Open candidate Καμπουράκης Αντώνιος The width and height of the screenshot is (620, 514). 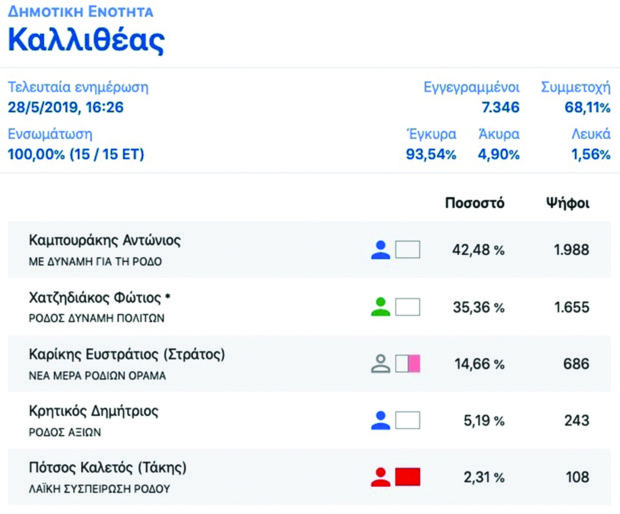coord(105,240)
